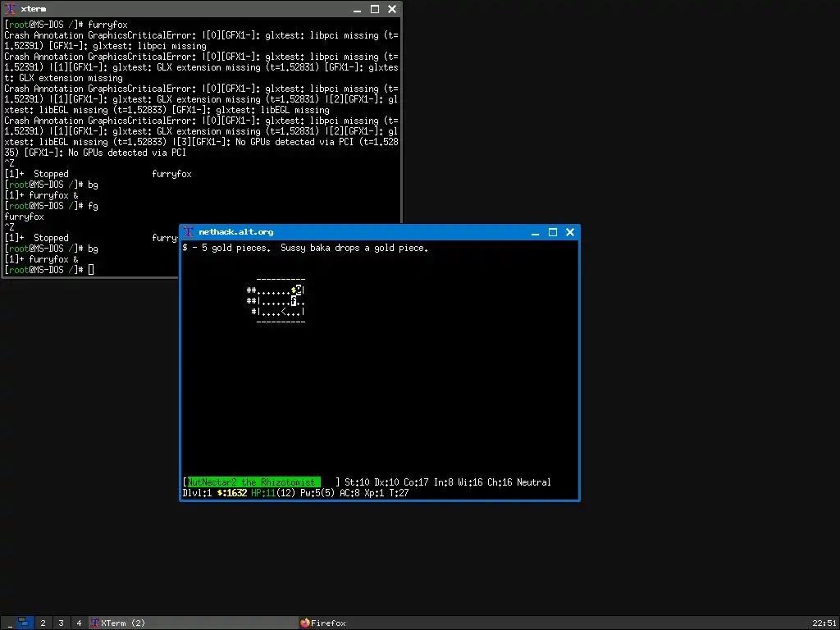The image size is (840, 630).
Task: Click the 'Neutral' alignment status
Action: coord(533,482)
